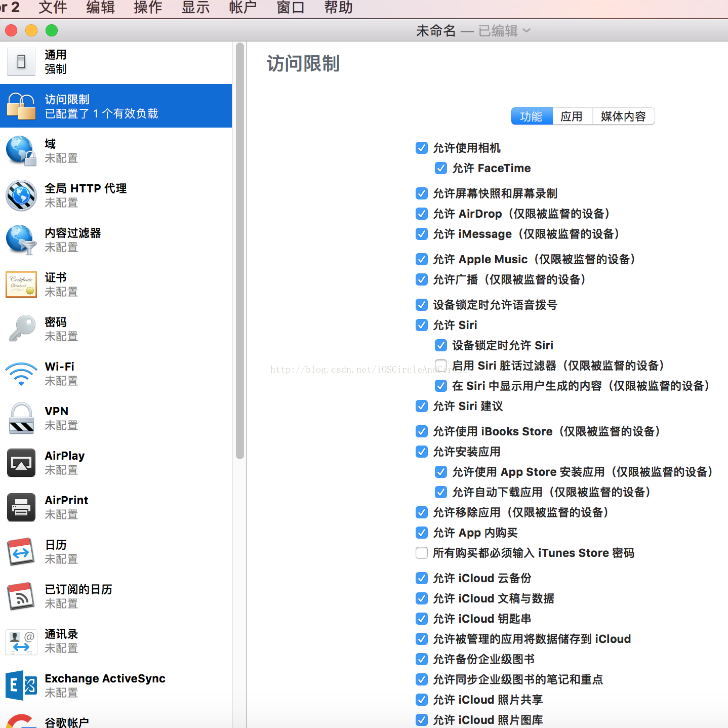Open the AirPlay screen icon
The image size is (728, 728).
tap(21, 463)
